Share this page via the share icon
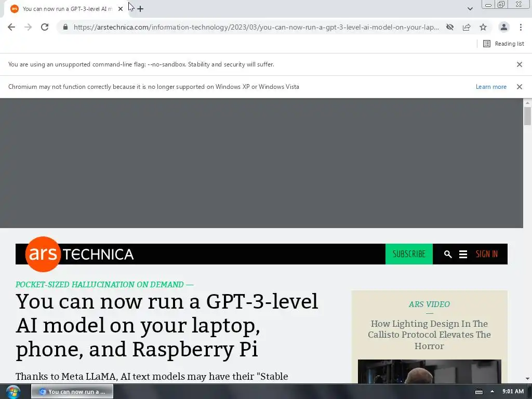This screenshot has width=532, height=399. click(467, 27)
